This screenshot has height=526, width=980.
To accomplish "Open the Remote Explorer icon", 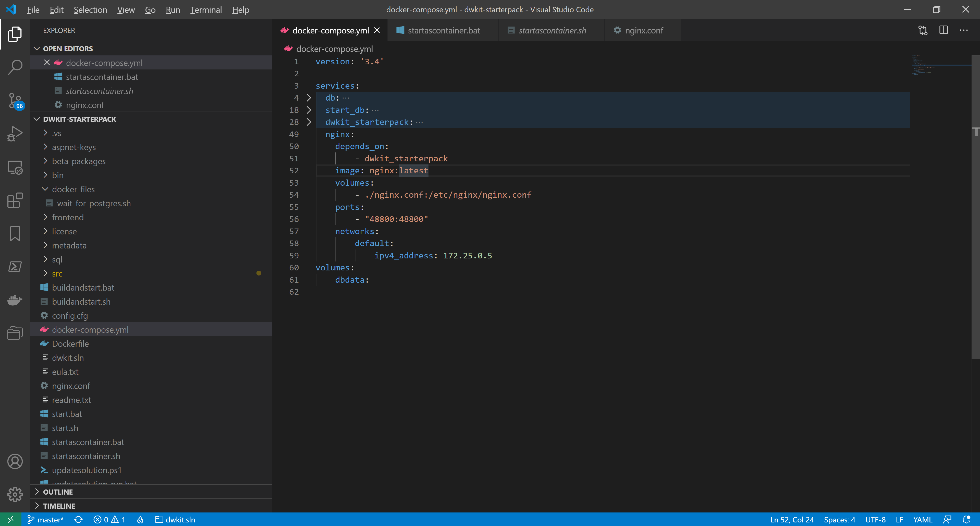I will [15, 167].
